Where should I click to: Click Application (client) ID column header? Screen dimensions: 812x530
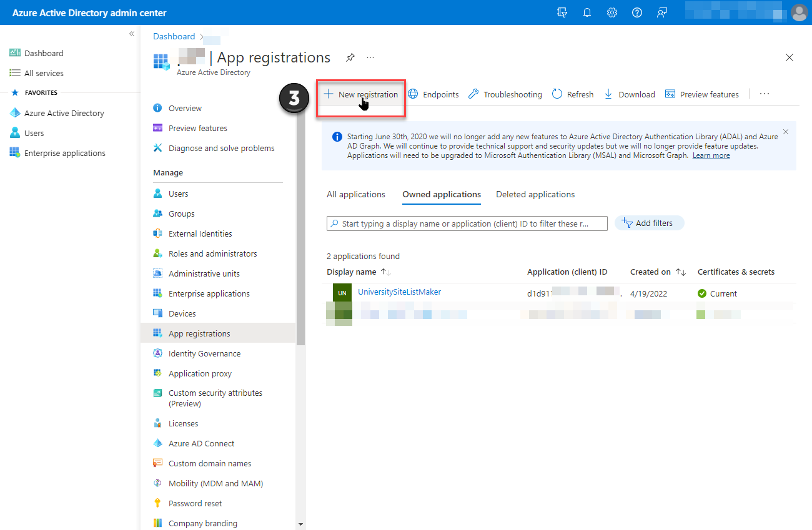[x=567, y=272]
